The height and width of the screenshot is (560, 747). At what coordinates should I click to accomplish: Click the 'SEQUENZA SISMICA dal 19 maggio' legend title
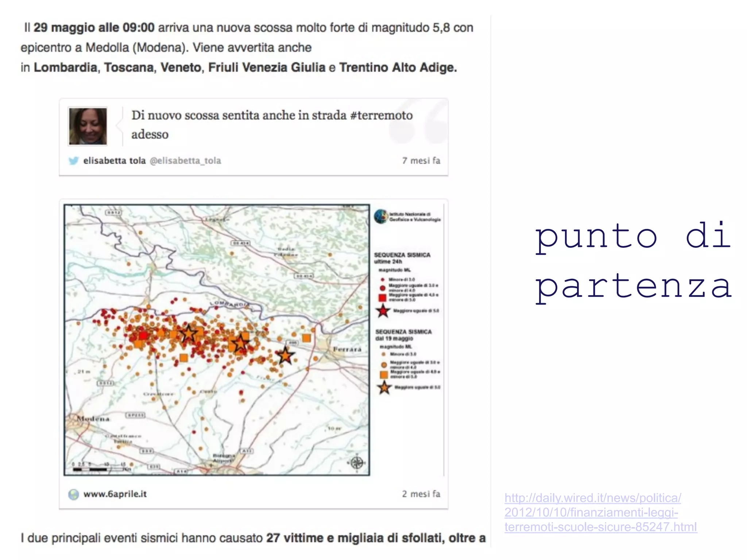tap(403, 335)
